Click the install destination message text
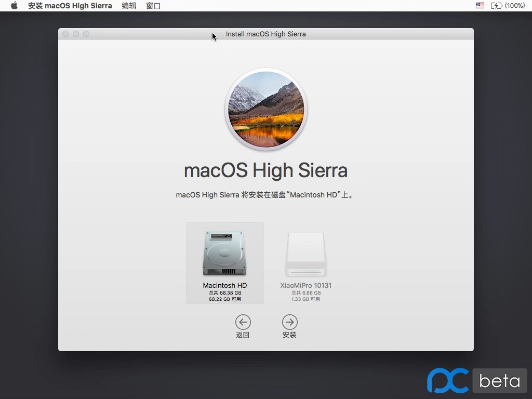The width and height of the screenshot is (532, 399). tap(265, 195)
